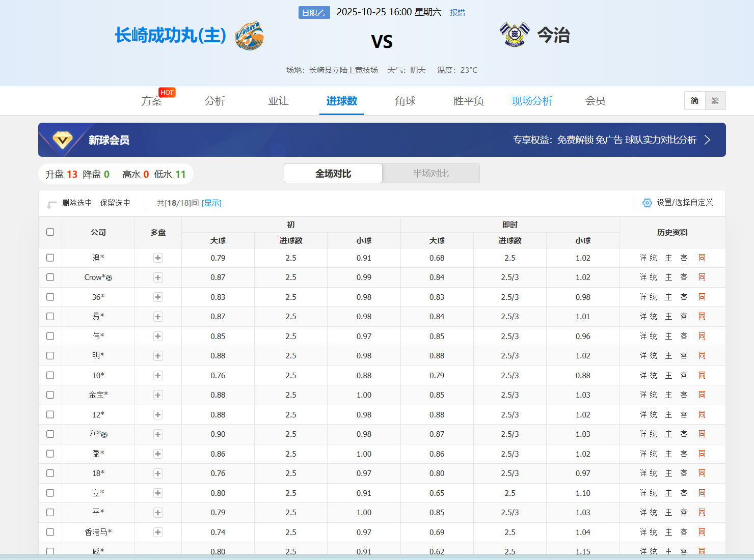Open settings gear for custom selection
Viewport: 754px width, 560px height.
tap(647, 203)
